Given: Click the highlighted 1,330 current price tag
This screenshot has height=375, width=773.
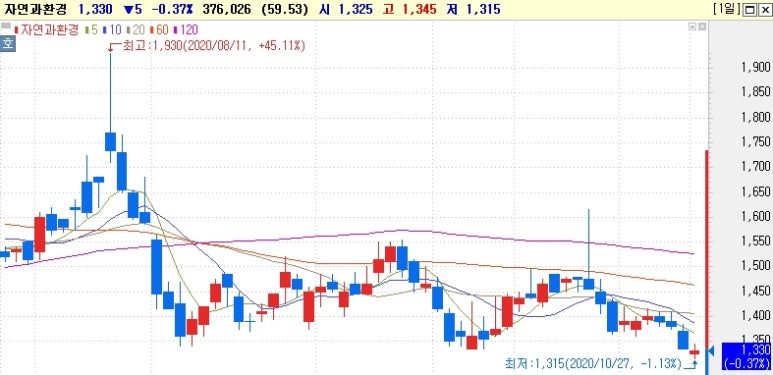Looking at the screenshot, I should point(746,356).
